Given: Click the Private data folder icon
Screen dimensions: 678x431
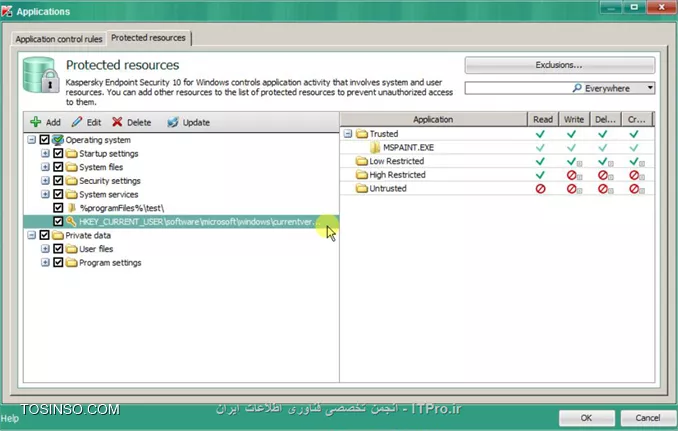Looking at the screenshot, I should click(58, 235).
